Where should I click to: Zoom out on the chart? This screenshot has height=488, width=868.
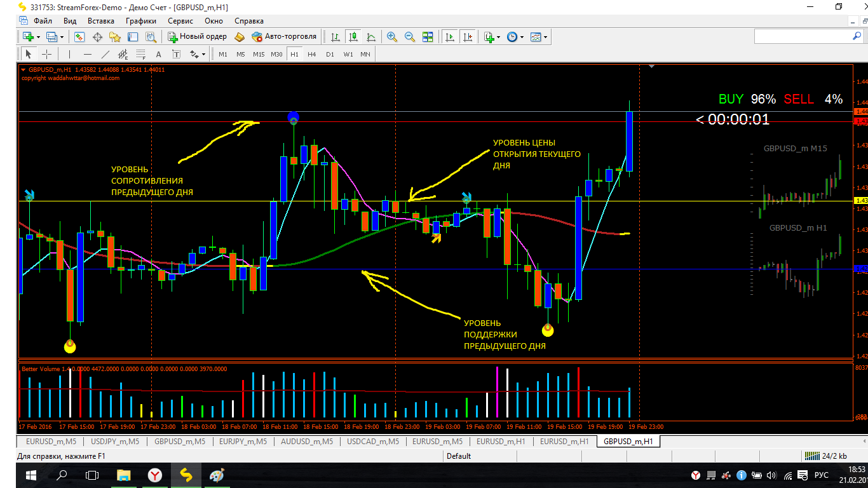tap(410, 37)
